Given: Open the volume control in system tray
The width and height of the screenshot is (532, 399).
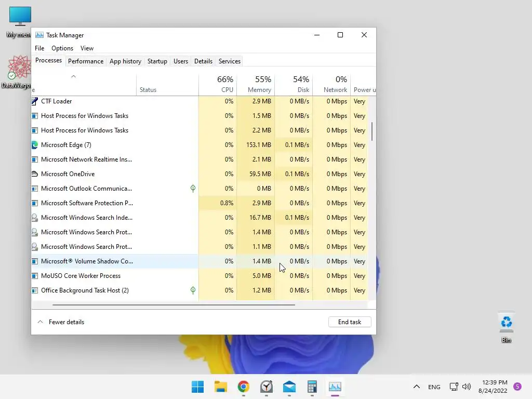Looking at the screenshot, I should (467, 387).
